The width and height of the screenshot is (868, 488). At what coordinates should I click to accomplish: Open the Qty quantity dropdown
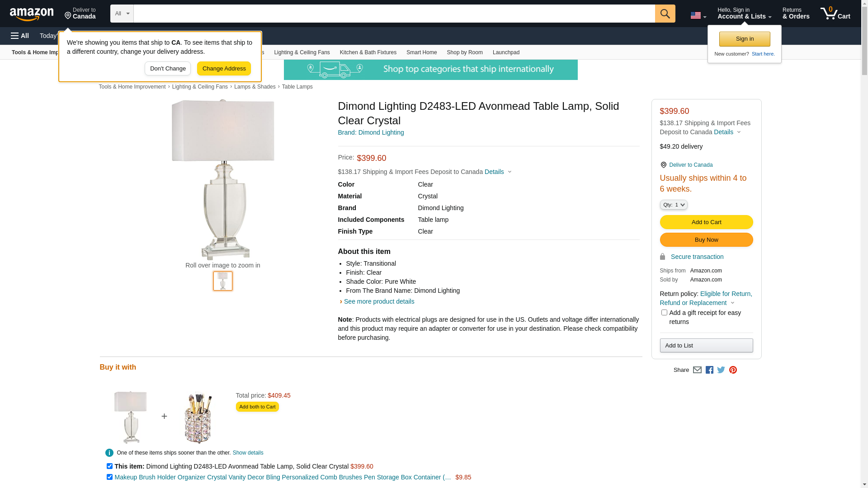click(674, 205)
